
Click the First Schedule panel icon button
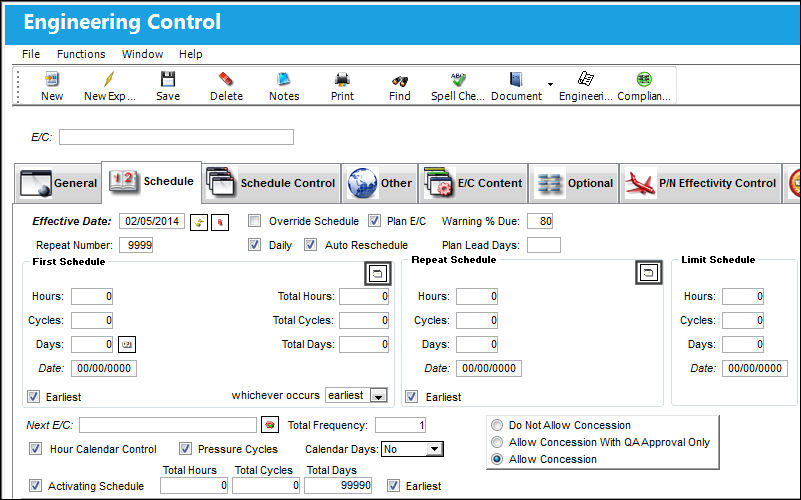point(378,274)
